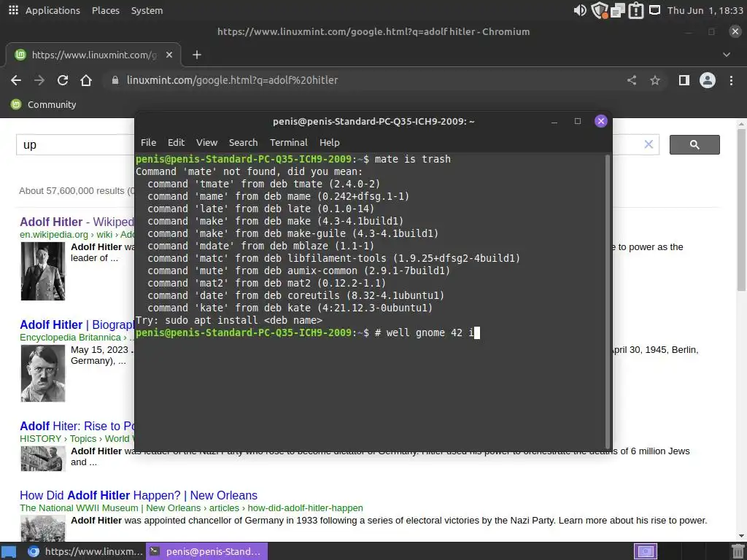Open the System menu
This screenshot has width=747, height=560.
coord(147,10)
